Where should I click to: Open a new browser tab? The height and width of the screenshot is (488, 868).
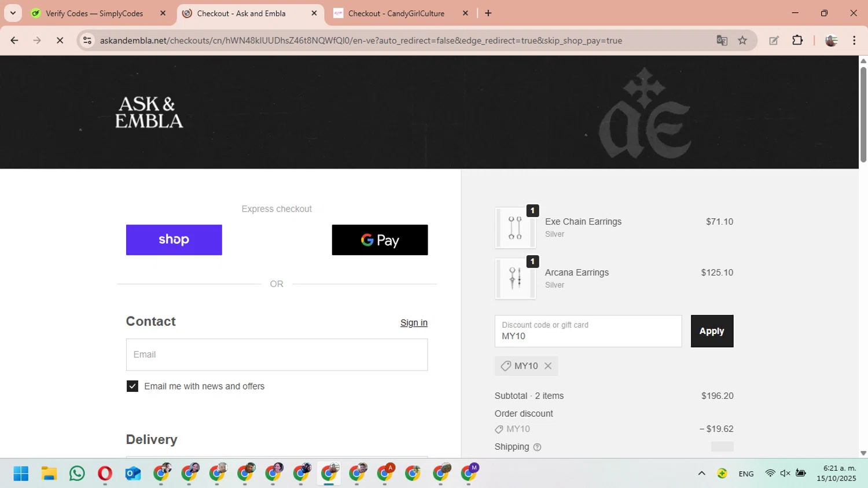pos(488,13)
